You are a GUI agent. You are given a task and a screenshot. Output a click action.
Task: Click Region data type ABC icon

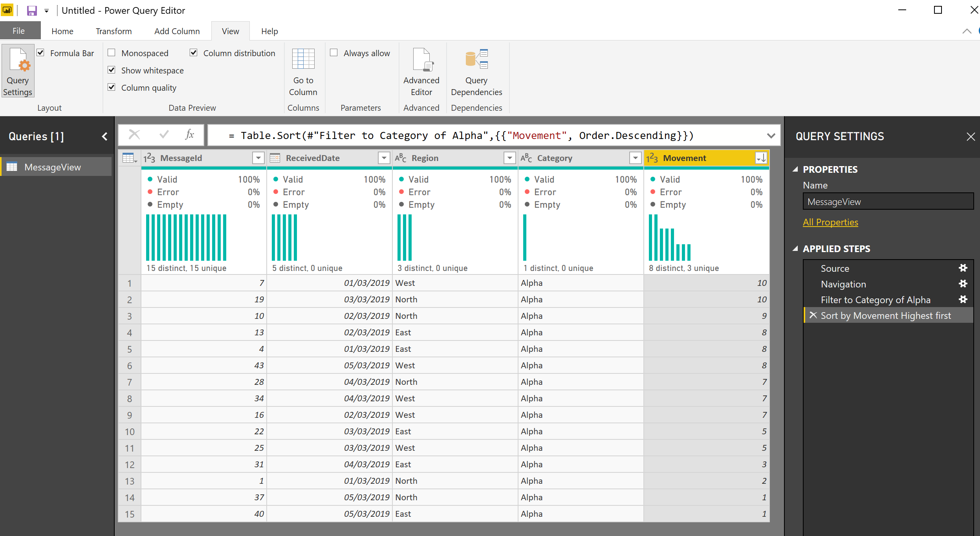click(401, 158)
